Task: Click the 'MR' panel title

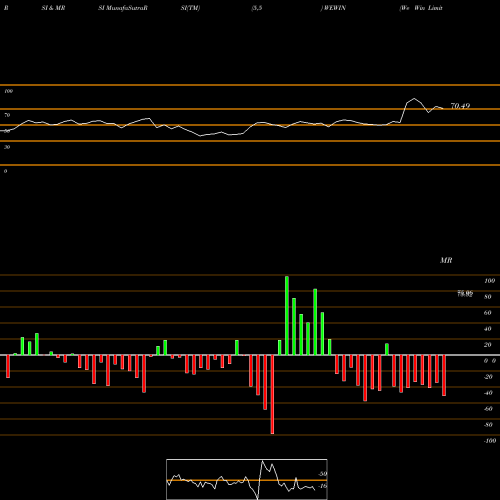Action: 446,260
